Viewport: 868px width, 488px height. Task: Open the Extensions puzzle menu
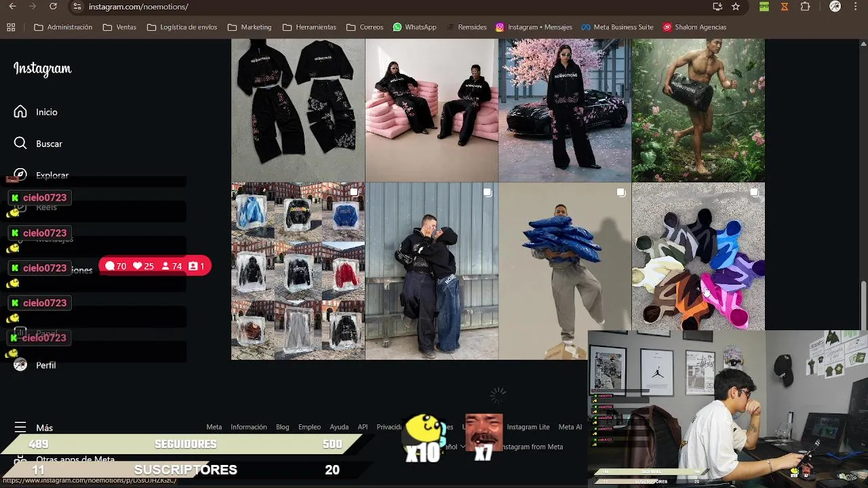click(x=805, y=7)
